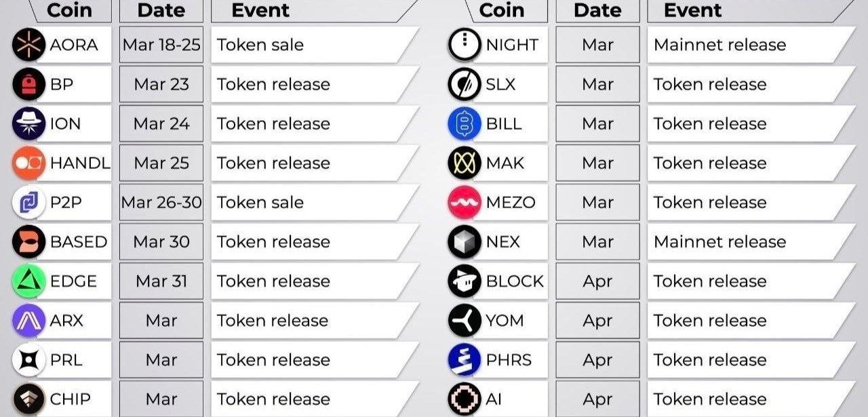Click P2P's Token sale event

pos(260,202)
